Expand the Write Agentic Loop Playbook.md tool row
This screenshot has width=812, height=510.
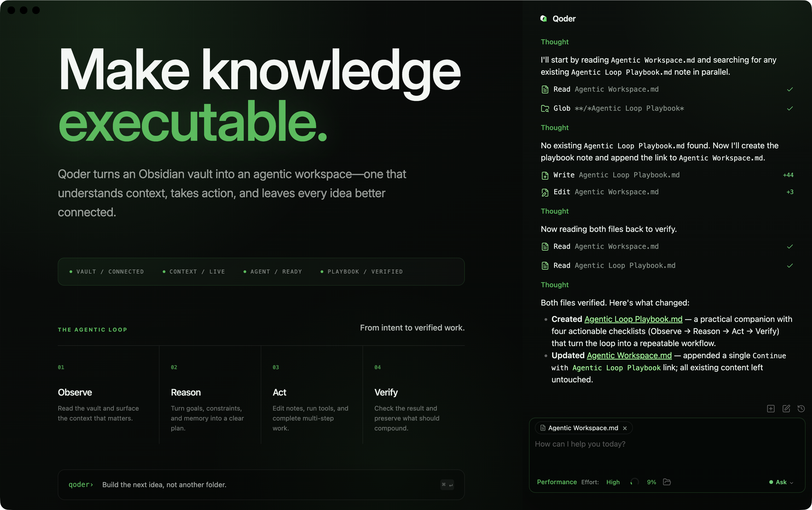pyautogui.click(x=667, y=175)
